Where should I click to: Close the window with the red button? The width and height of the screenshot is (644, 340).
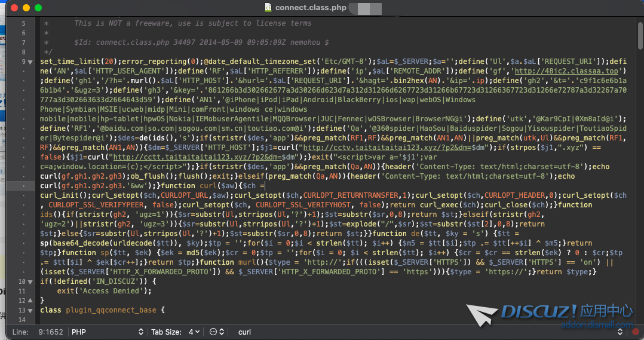point(14,8)
